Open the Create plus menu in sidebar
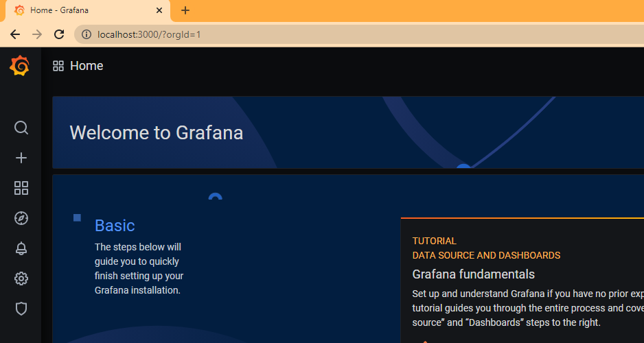 (21, 158)
